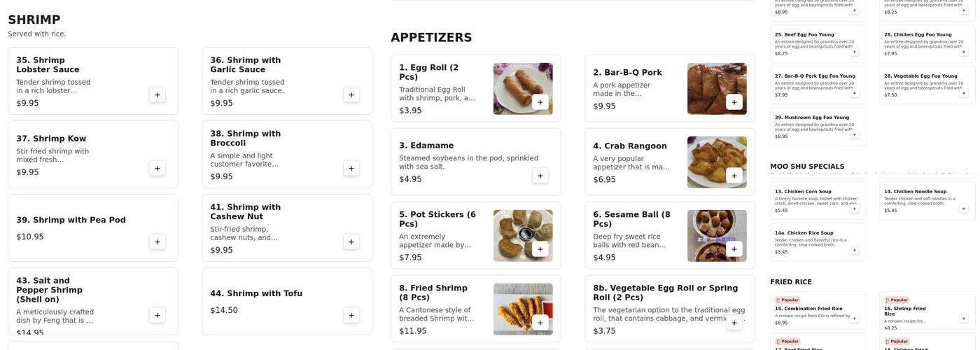This screenshot has width=980, height=350.
Task: Add Combination Fried Rice to order
Action: 854,318
